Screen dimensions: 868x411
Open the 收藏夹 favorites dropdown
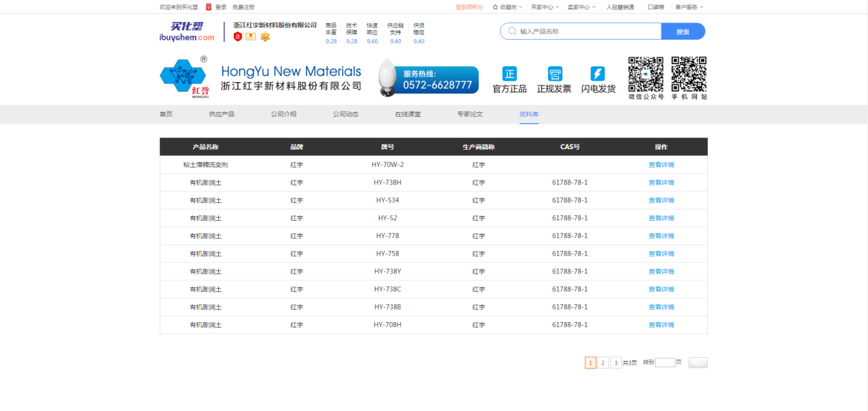point(507,7)
